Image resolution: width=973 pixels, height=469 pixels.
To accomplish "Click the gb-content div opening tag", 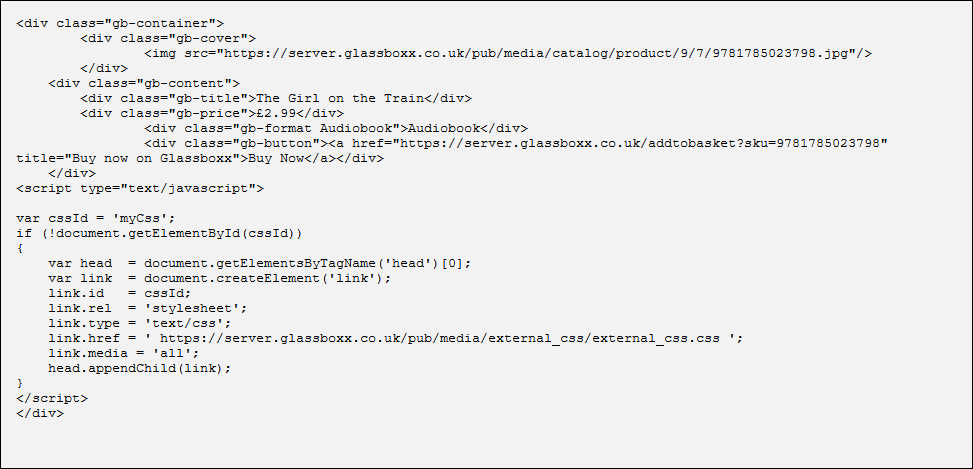I will pos(144,82).
